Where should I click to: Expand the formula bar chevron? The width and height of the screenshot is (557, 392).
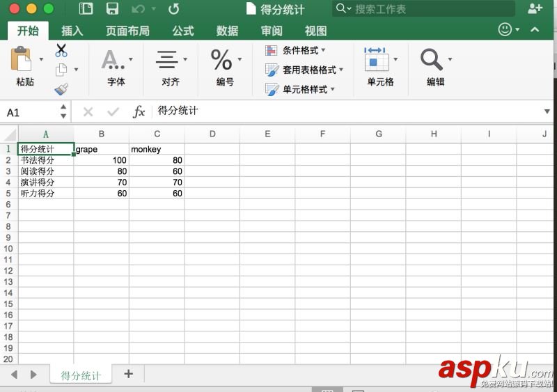click(x=547, y=111)
